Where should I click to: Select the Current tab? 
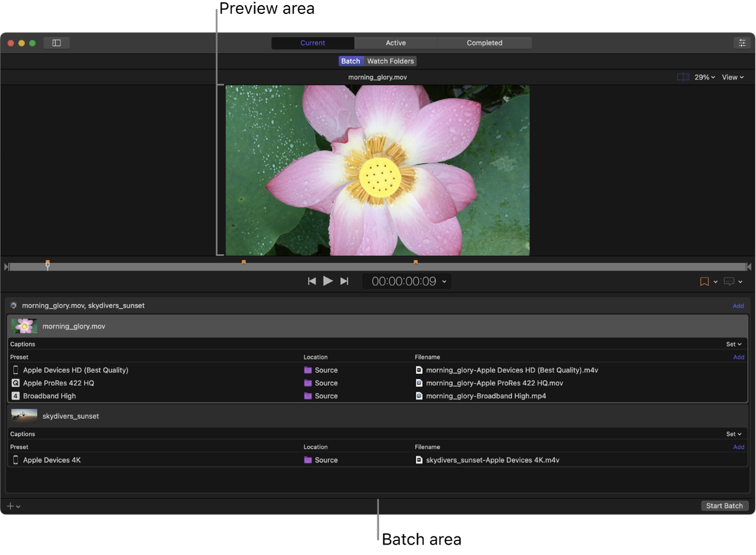[x=312, y=42]
